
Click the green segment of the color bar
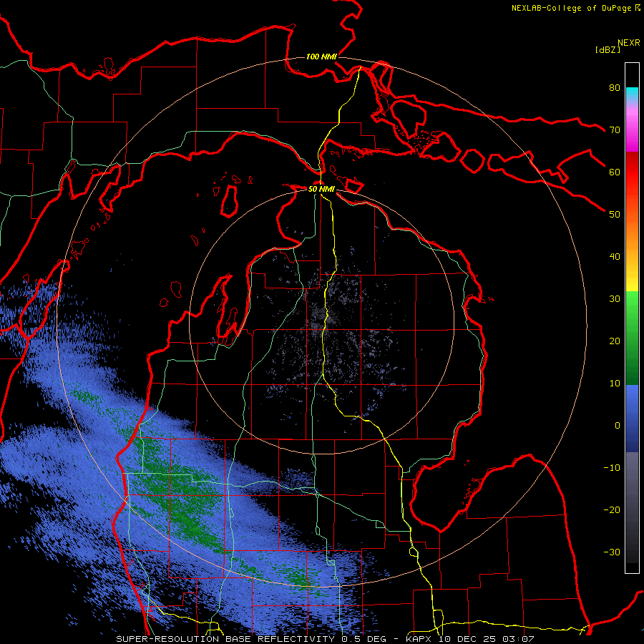tap(632, 338)
